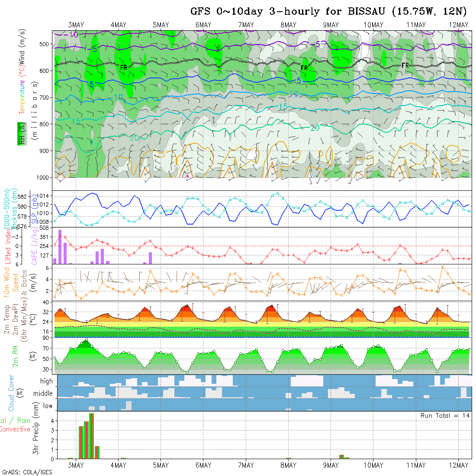This screenshot has width=476, height=476.
Task: Click the 600 millibar pressure tick label
Action: click(44, 71)
